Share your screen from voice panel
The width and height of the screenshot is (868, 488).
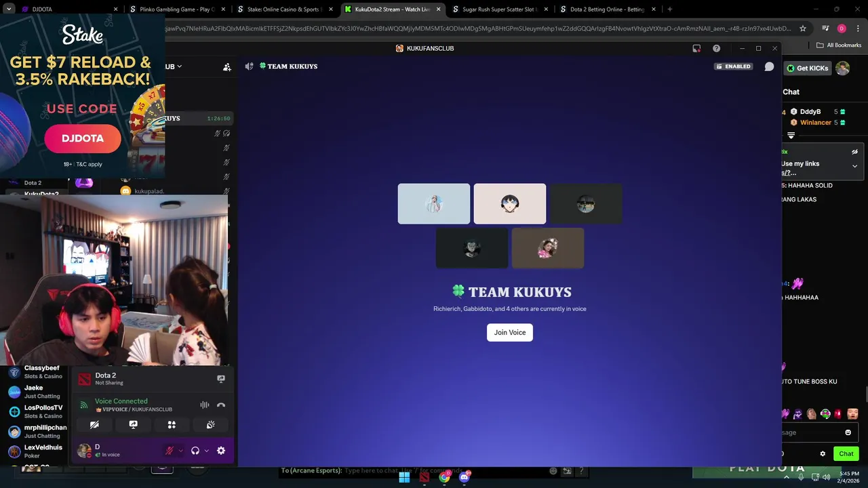133,424
